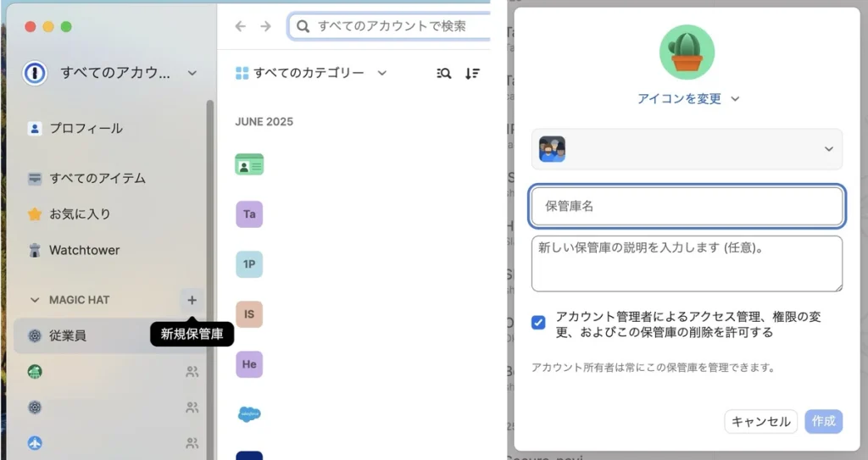Click the forward navigation arrow
Image resolution: width=868 pixels, height=460 pixels.
tap(265, 26)
